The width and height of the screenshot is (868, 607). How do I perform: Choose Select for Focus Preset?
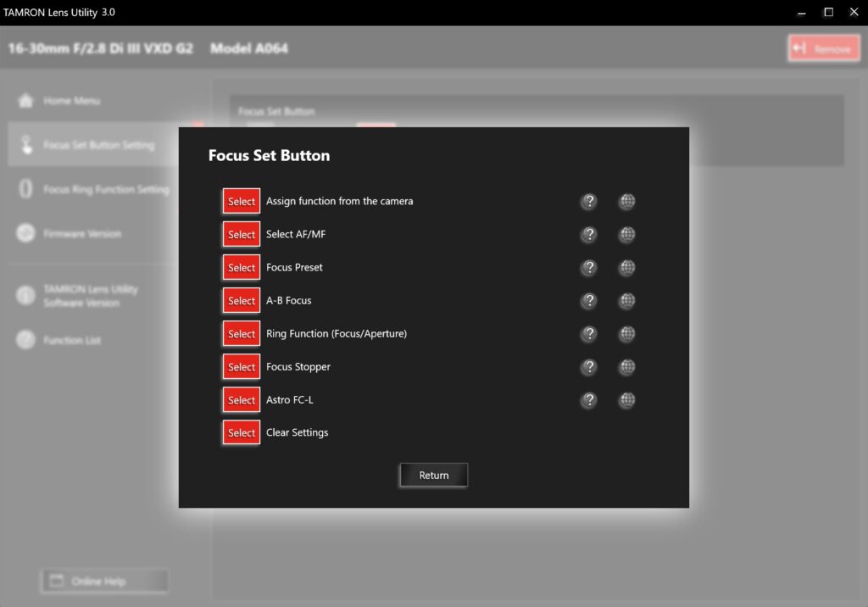[242, 268]
